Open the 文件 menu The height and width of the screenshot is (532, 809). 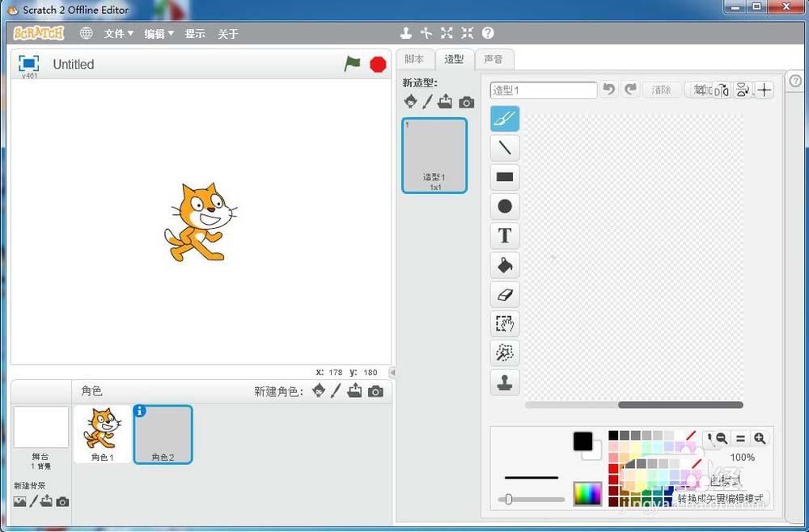pyautogui.click(x=119, y=33)
